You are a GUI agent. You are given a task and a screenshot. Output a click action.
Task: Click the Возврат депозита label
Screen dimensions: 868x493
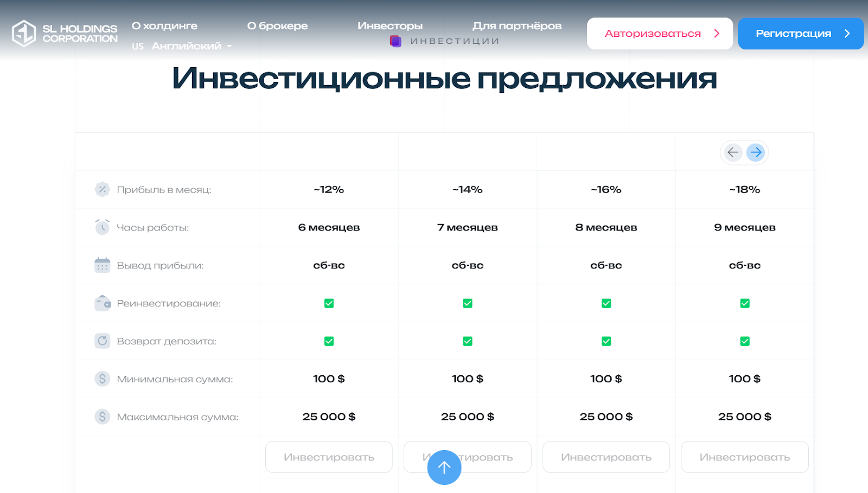click(x=167, y=342)
